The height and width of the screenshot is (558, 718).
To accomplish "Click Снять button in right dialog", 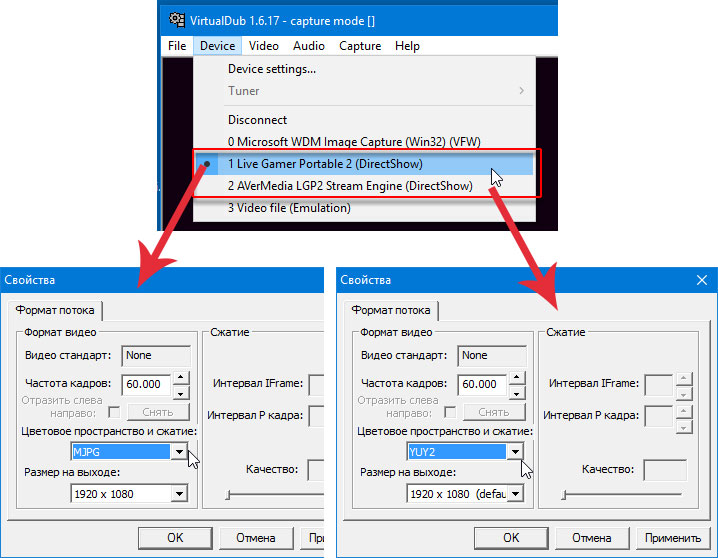I will [494, 412].
